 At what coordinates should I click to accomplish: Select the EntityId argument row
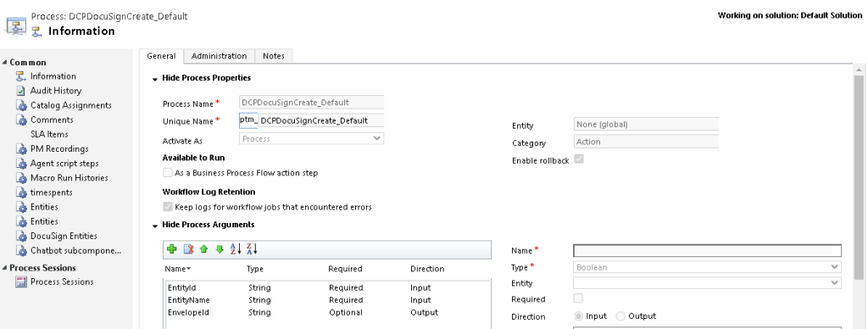click(326, 288)
